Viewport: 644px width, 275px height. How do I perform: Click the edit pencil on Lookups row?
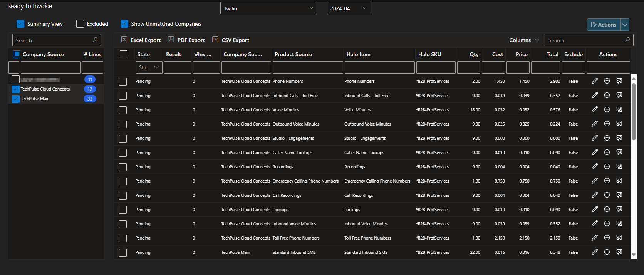click(595, 209)
